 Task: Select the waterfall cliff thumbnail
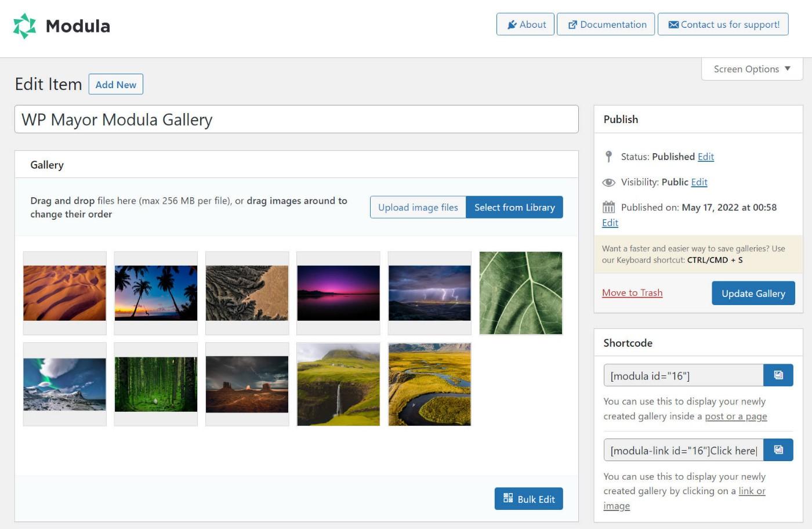point(339,385)
